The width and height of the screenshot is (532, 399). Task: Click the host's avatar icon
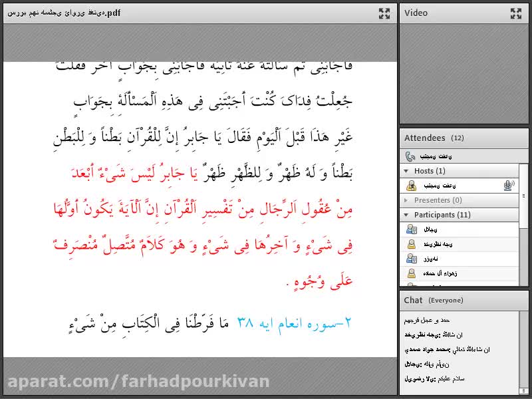412,186
